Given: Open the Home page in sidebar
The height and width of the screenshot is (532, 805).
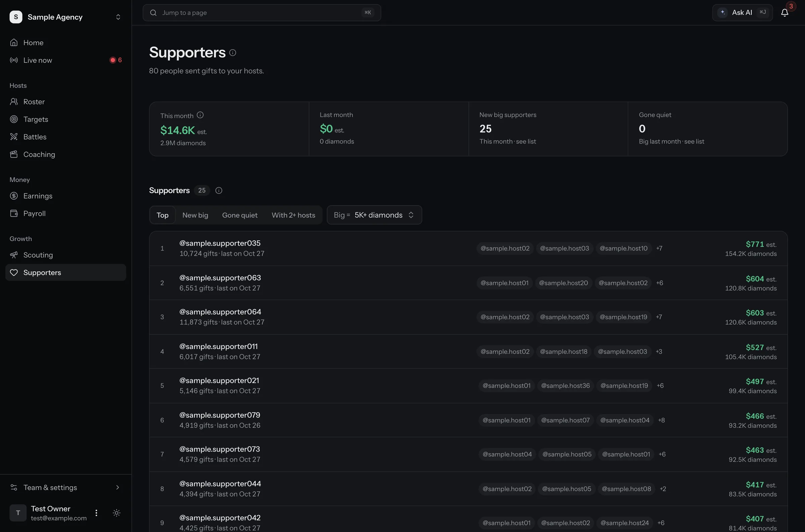Looking at the screenshot, I should pyautogui.click(x=65, y=43).
